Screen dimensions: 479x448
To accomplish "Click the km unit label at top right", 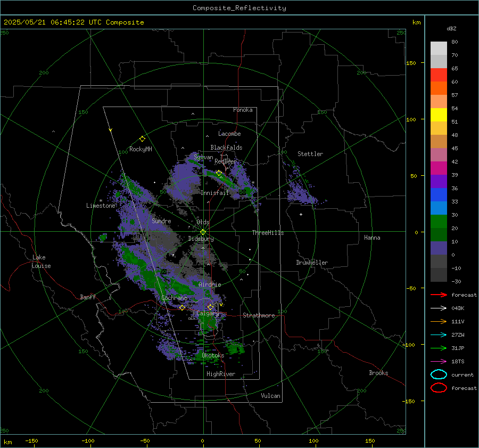I will [x=416, y=22].
